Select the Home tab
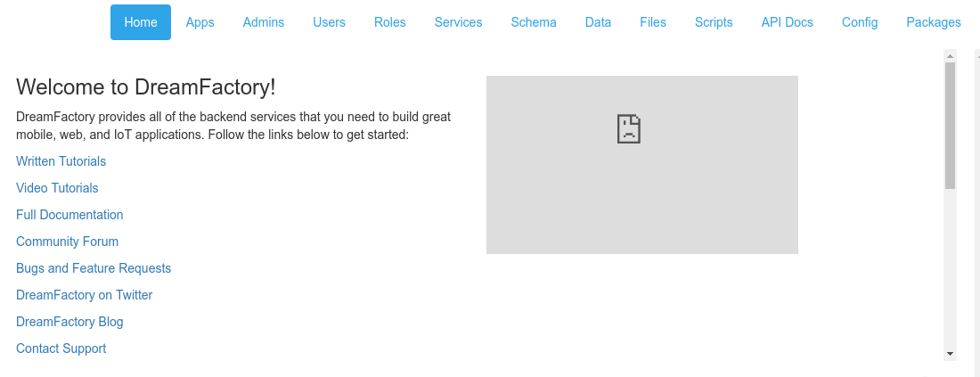 coord(141,22)
